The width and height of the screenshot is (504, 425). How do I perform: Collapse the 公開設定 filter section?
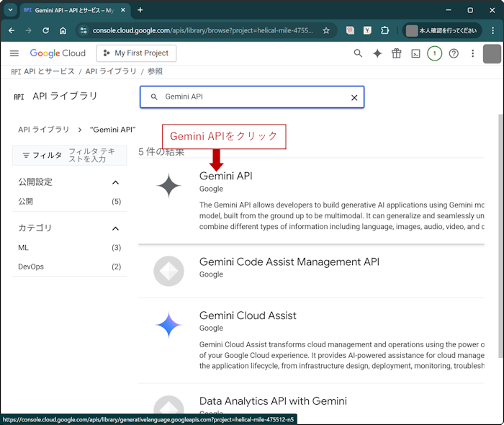pos(116,182)
